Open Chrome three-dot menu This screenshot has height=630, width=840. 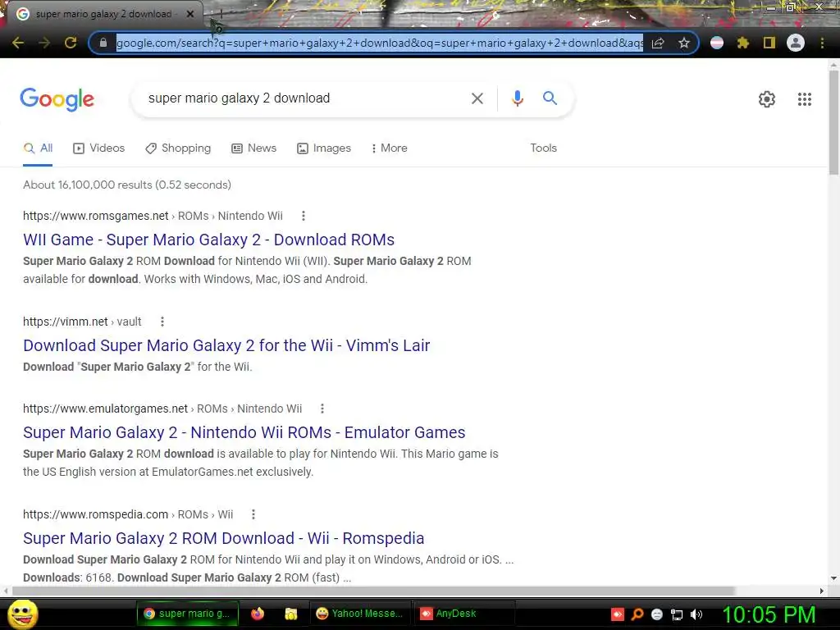click(x=822, y=43)
